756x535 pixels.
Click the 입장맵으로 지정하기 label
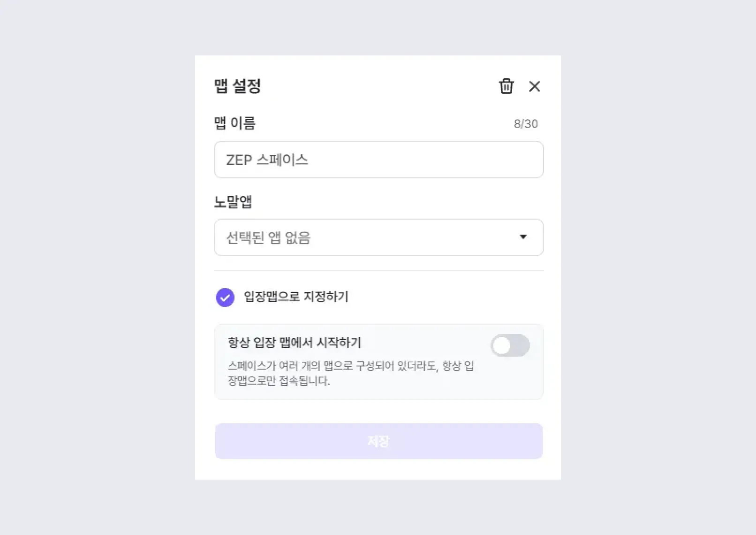296,297
